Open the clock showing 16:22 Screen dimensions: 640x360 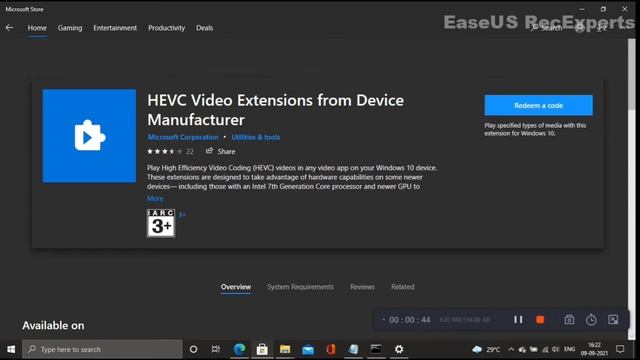pos(594,349)
